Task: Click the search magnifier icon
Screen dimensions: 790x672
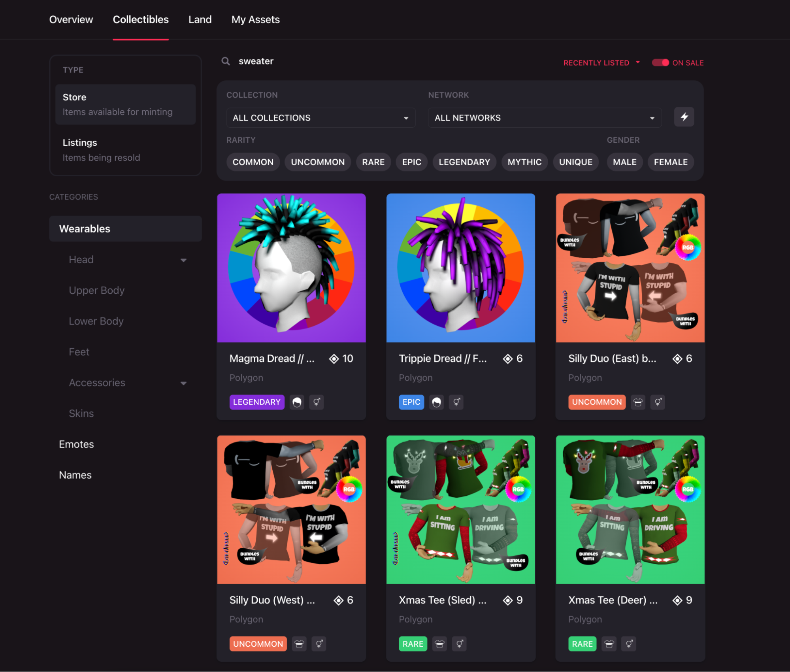Action: 226,61
